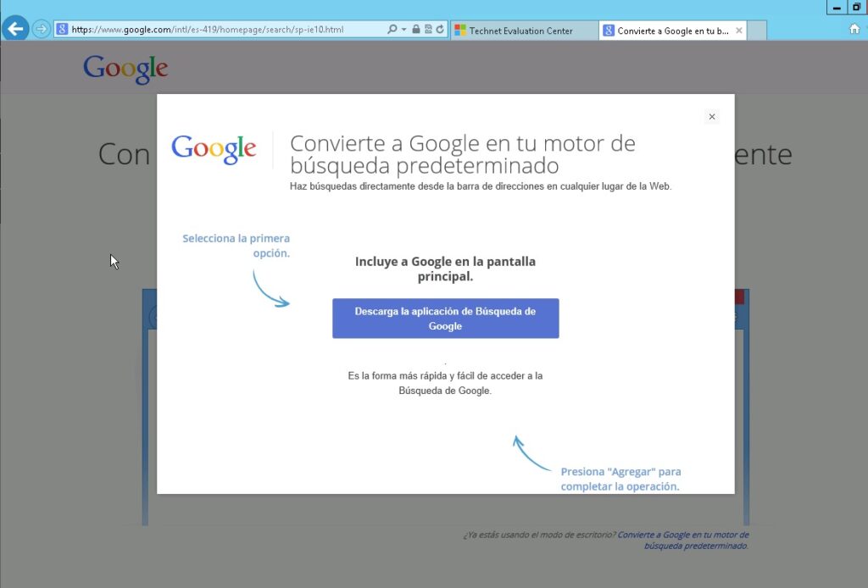This screenshot has height=588, width=868.
Task: Click the search magnifier icon in address bar
Action: pyautogui.click(x=392, y=30)
